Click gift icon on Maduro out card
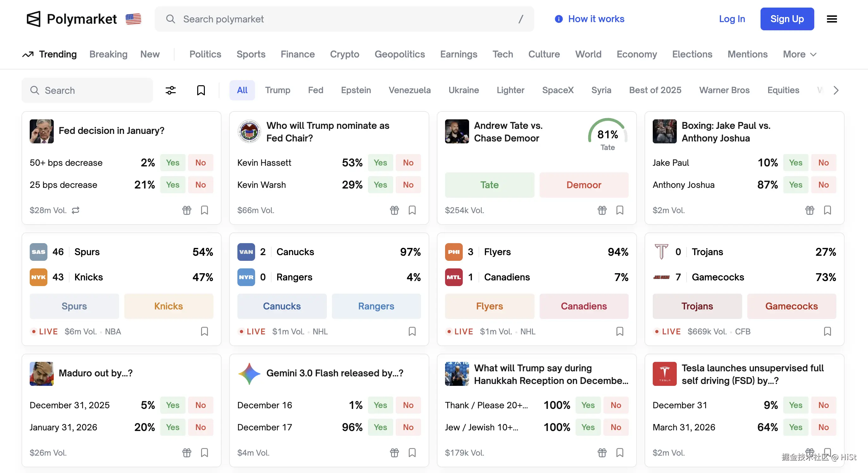 pyautogui.click(x=187, y=452)
